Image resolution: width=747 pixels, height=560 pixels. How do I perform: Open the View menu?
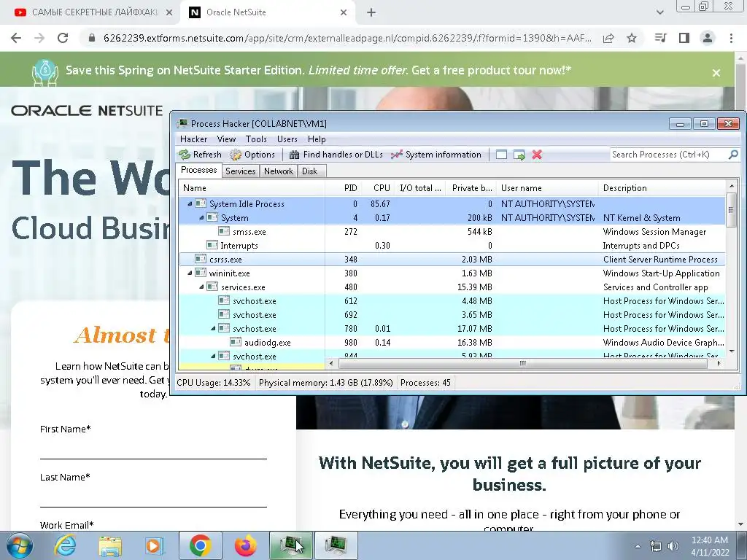[226, 139]
